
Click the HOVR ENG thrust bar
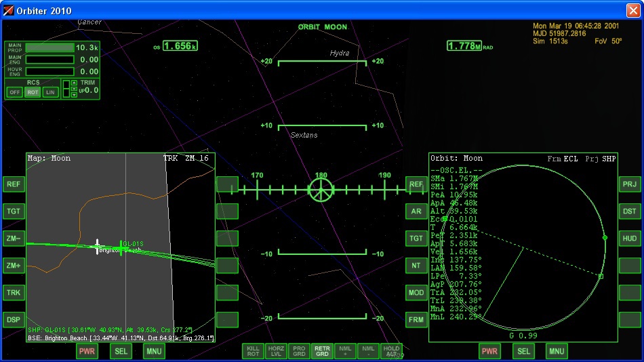click(x=49, y=71)
